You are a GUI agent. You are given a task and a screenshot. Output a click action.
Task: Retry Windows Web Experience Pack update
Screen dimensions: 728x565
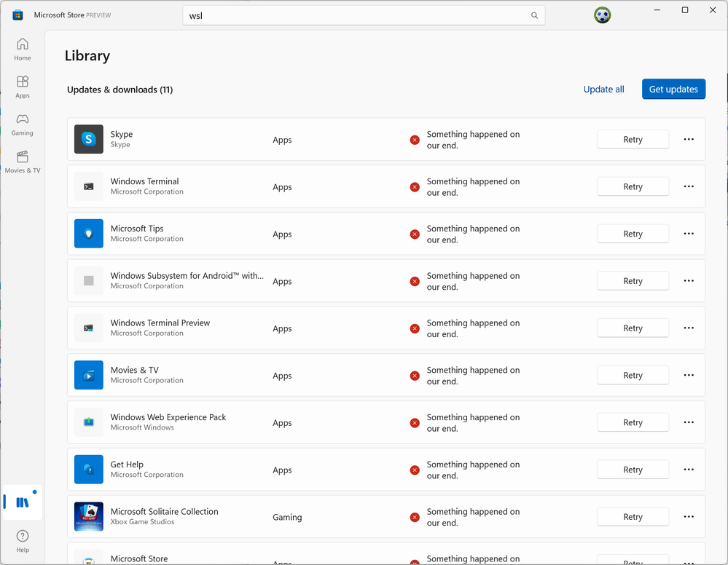633,422
